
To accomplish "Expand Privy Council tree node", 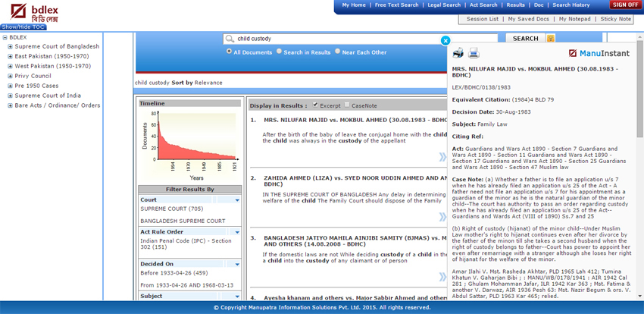I will [11, 76].
